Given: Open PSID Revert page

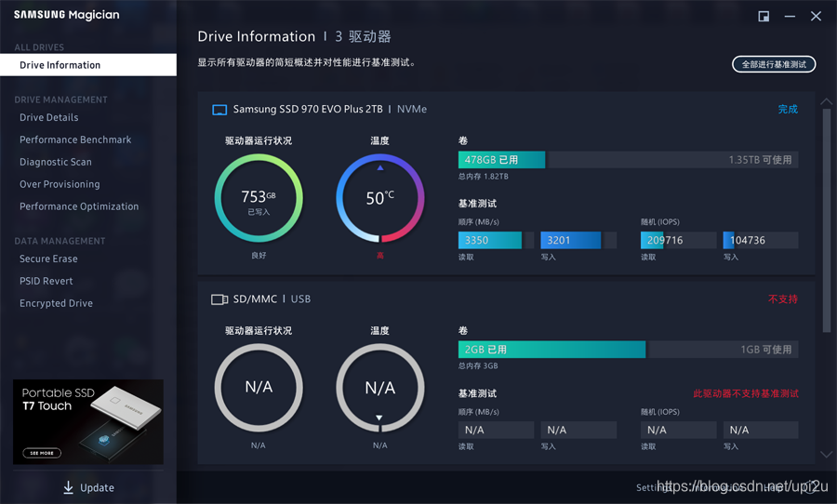Looking at the screenshot, I should click(46, 281).
